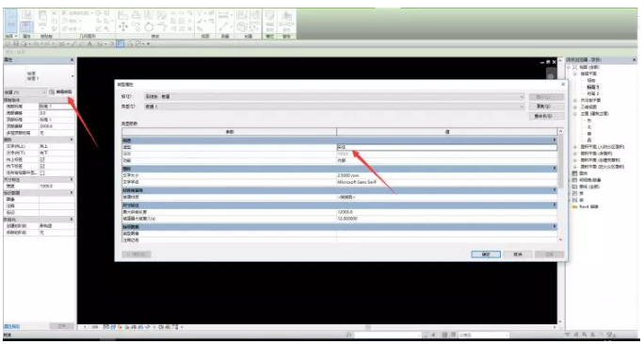Viewport: 644px width, 344px height.
Task: Toggle the 向上标签 checkbox
Action: click(x=41, y=159)
